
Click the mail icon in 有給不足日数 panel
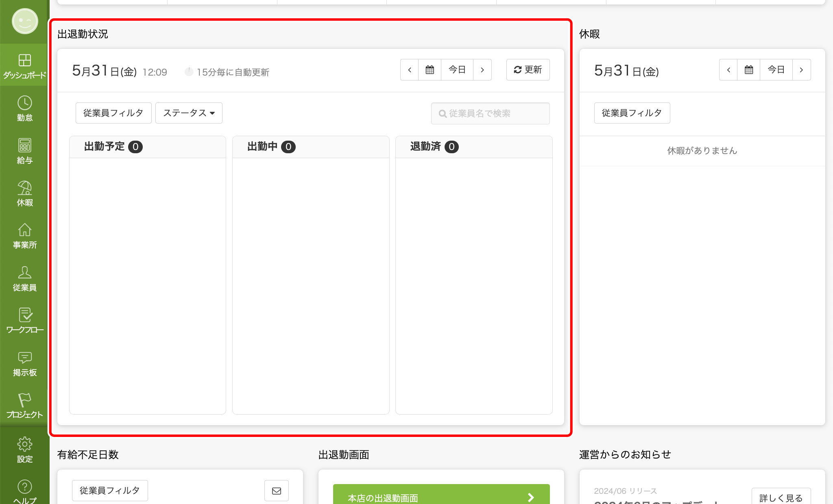pos(277,491)
